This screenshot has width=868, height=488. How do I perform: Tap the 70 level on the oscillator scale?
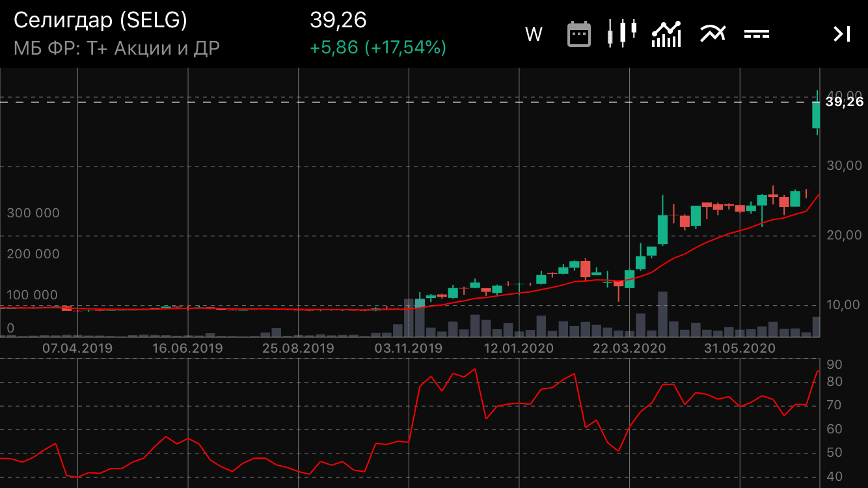[835, 405]
